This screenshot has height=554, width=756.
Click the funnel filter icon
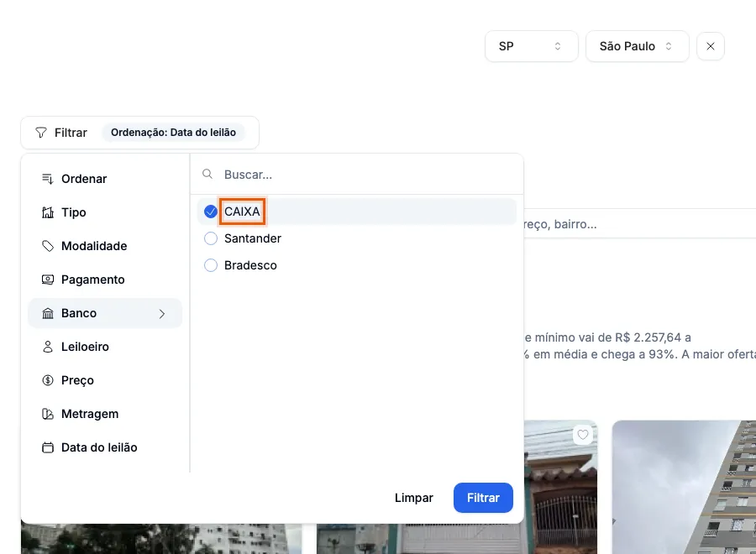tap(41, 133)
